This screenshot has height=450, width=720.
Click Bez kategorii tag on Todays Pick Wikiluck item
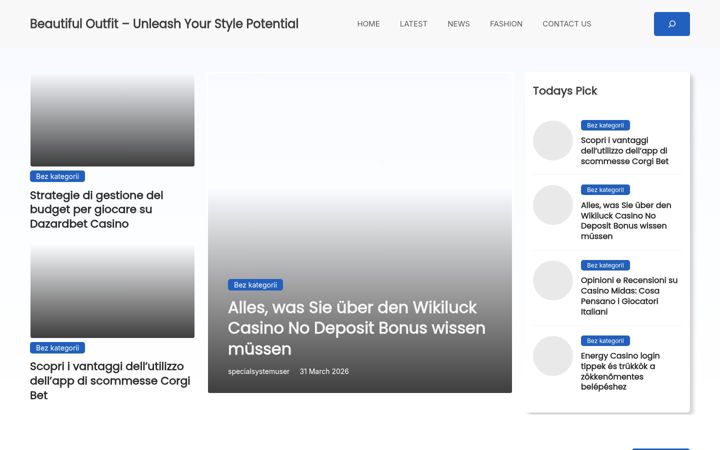coord(605,190)
